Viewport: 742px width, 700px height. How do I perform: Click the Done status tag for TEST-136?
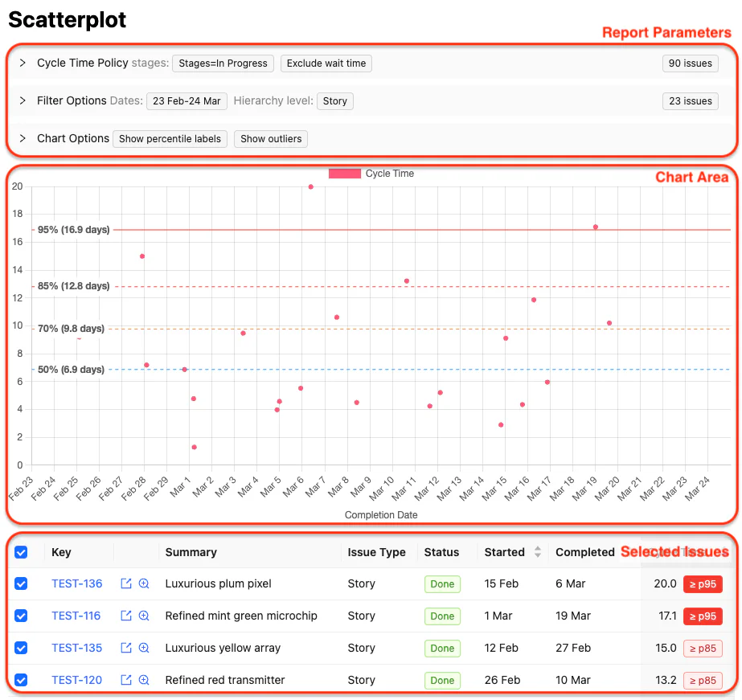coord(442,584)
